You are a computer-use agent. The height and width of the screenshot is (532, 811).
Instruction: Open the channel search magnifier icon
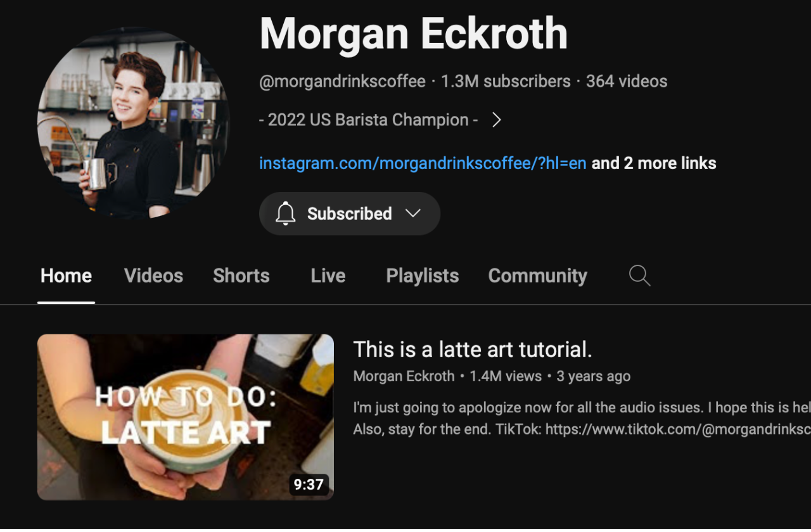(x=639, y=275)
